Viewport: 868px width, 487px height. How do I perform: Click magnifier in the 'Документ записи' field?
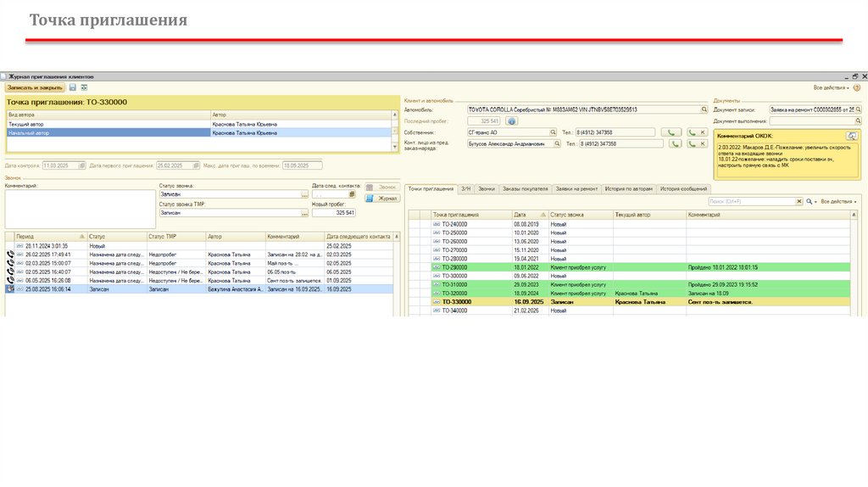pos(858,109)
